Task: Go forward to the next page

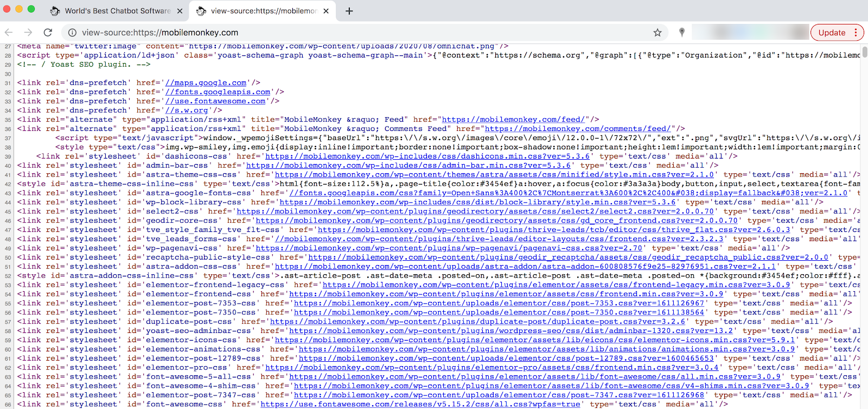Action: (x=28, y=33)
